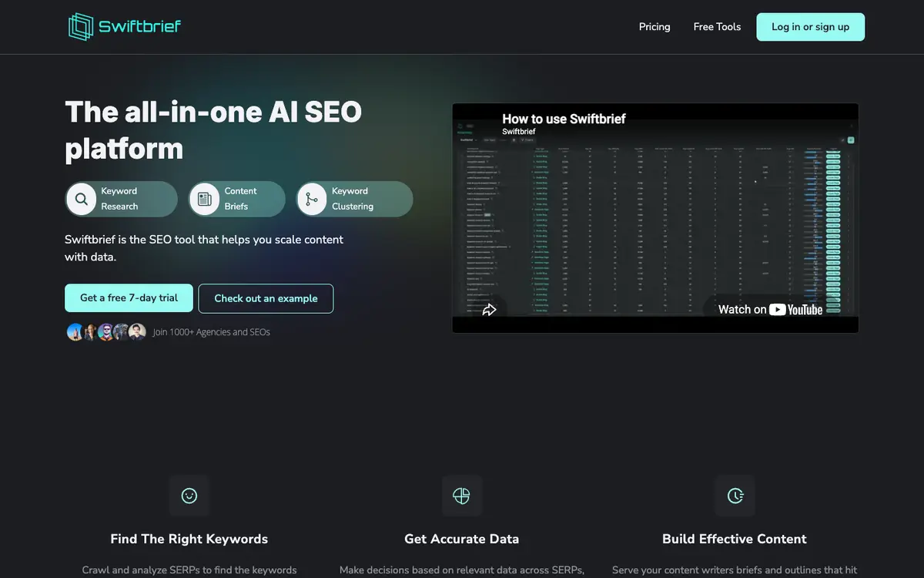Click the all-in-one AI SEO platform headline

click(x=213, y=130)
